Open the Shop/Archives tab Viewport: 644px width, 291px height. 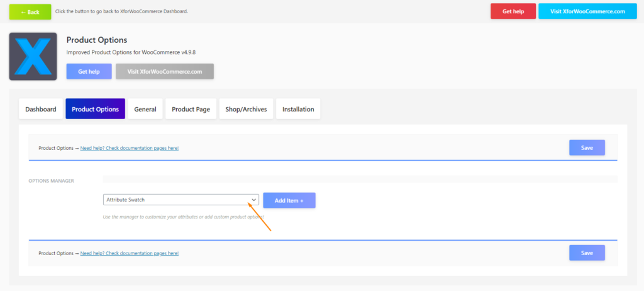click(246, 109)
